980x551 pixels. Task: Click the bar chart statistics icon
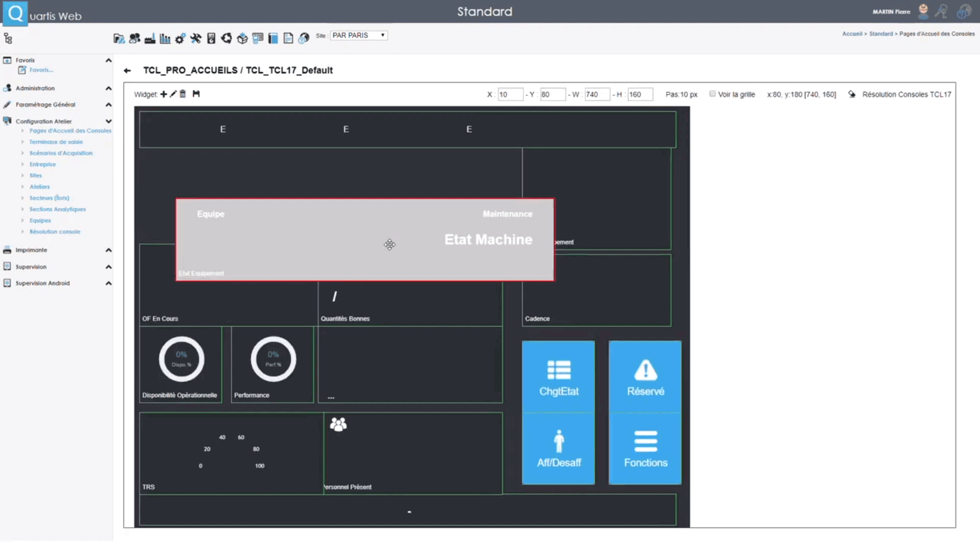tap(165, 38)
